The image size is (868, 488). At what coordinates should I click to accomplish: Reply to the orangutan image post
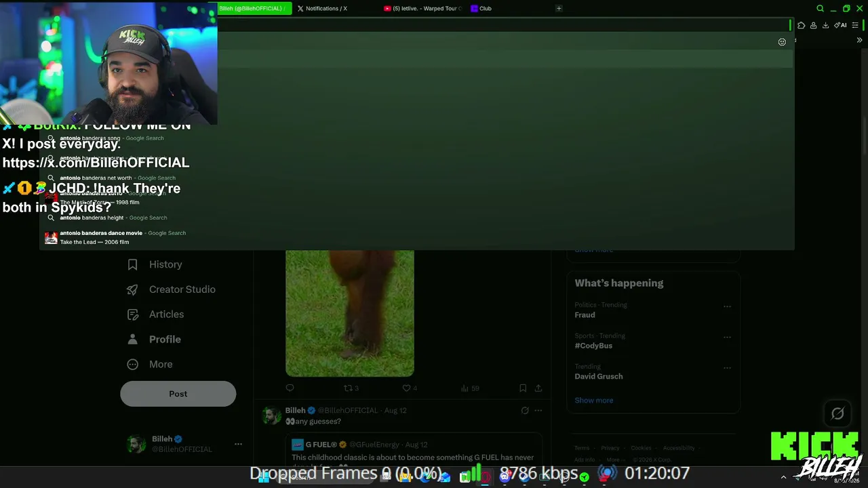[290, 388]
